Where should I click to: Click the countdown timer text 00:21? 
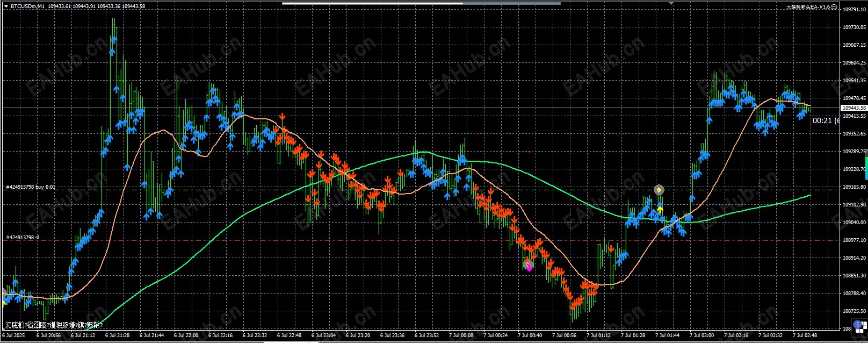[821, 120]
